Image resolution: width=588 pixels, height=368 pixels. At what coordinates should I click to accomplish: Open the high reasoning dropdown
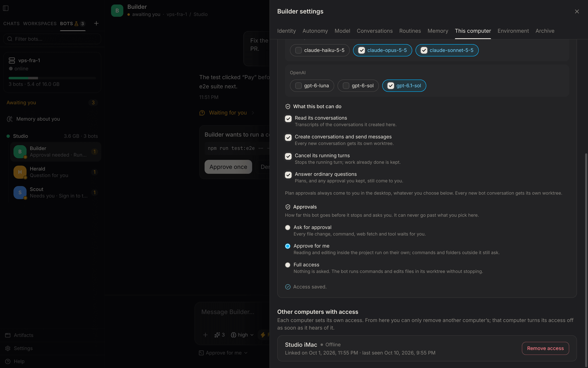pos(242,335)
